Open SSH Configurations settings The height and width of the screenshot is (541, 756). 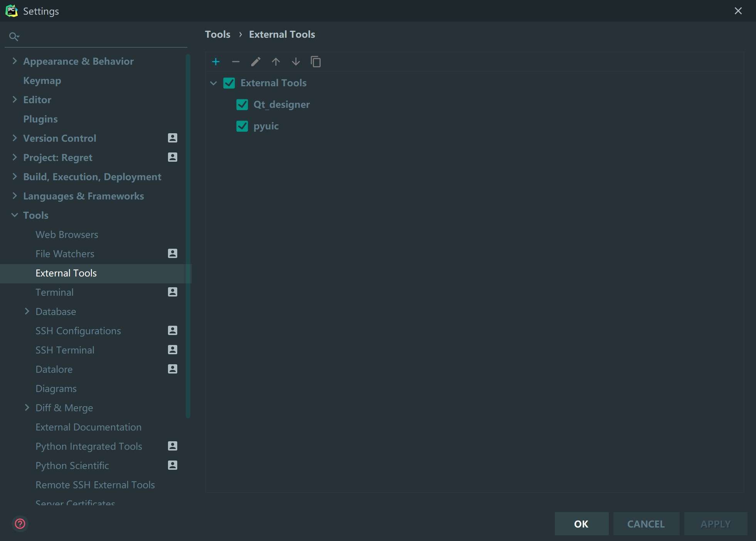78,331
